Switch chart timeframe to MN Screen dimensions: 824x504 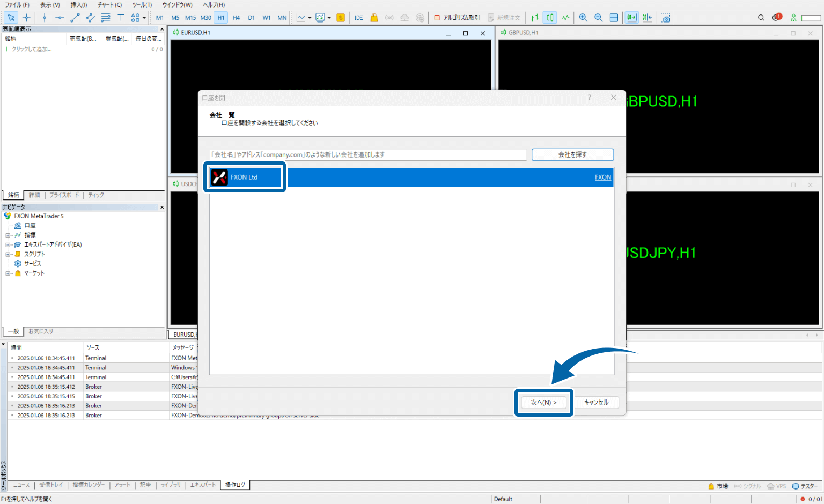282,18
